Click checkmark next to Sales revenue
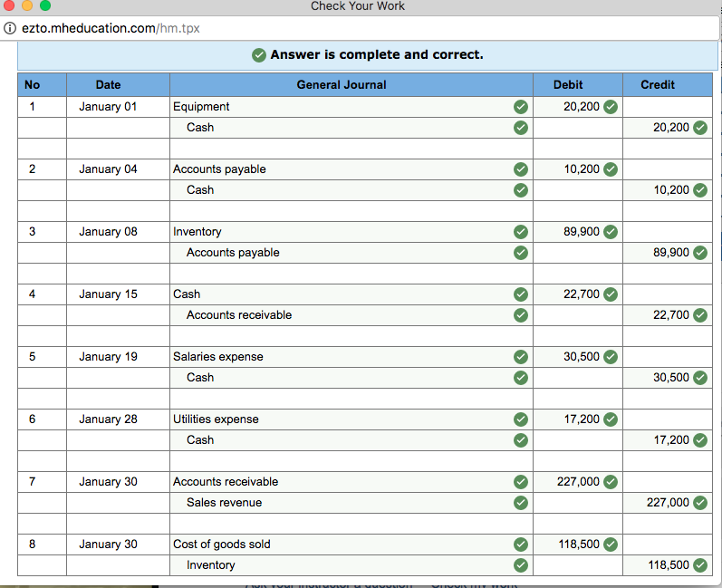The height and width of the screenshot is (588, 722). point(521,503)
